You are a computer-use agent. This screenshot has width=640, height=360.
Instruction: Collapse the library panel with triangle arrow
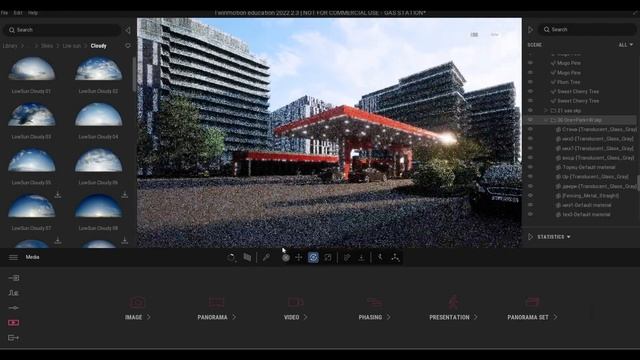[x=128, y=30]
